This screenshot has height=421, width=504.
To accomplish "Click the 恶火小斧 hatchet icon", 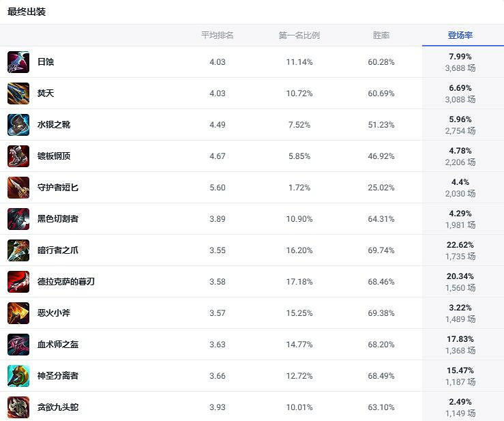I will coord(18,313).
